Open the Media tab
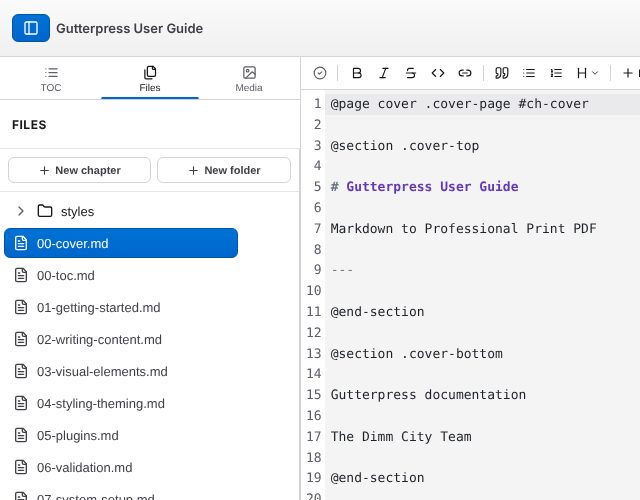 pyautogui.click(x=249, y=79)
